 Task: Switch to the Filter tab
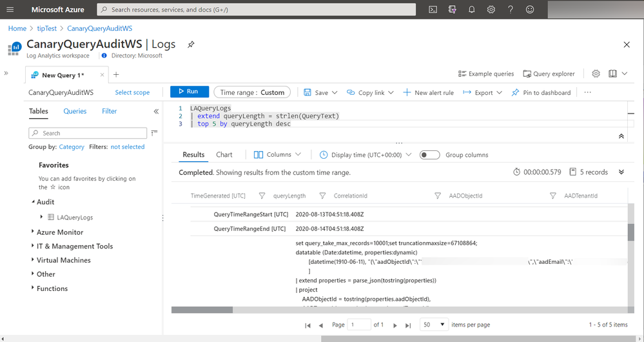(x=109, y=111)
